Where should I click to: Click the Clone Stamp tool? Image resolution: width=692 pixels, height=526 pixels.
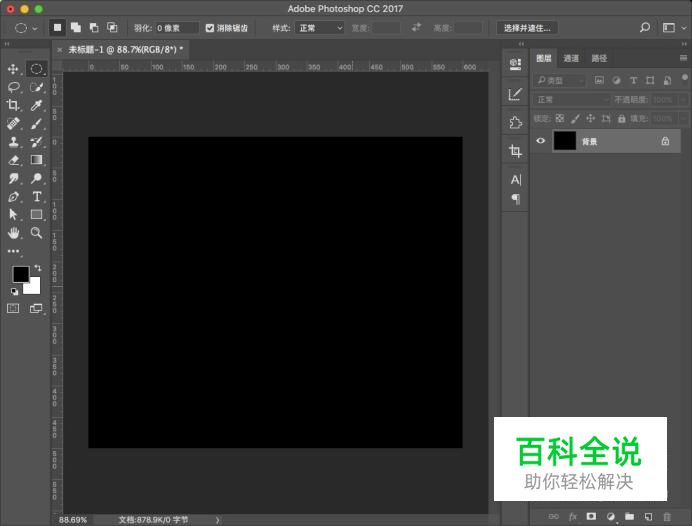pos(14,142)
